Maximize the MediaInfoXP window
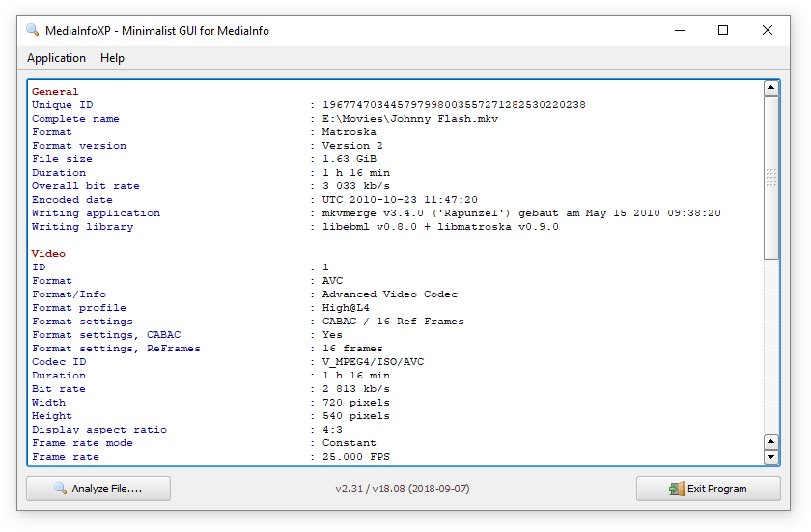Screen dimensions: 811x532 723,30
